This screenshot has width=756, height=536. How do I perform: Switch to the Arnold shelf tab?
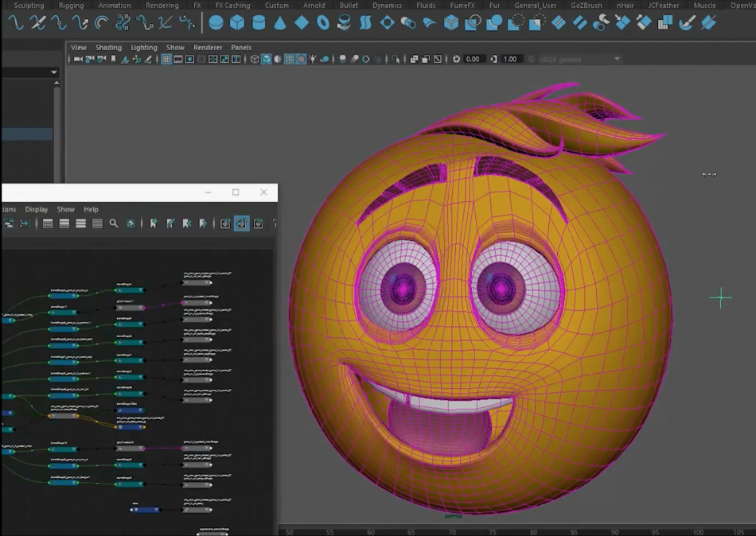pyautogui.click(x=314, y=6)
